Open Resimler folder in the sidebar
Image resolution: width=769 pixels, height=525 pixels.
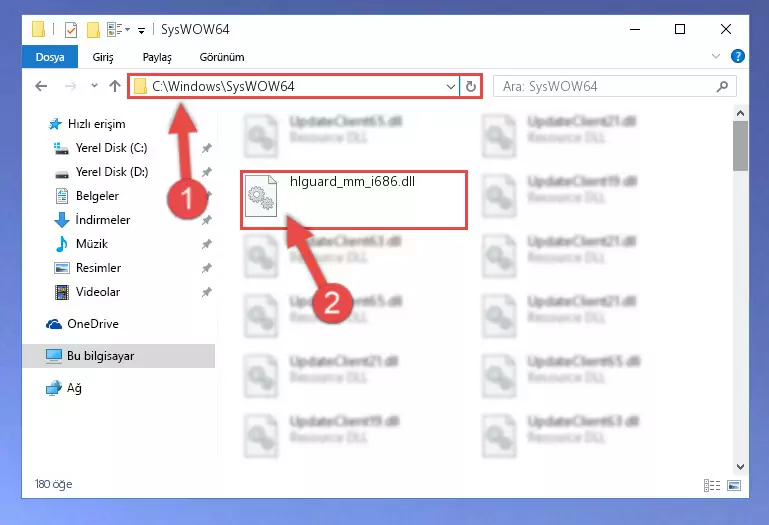click(x=87, y=268)
